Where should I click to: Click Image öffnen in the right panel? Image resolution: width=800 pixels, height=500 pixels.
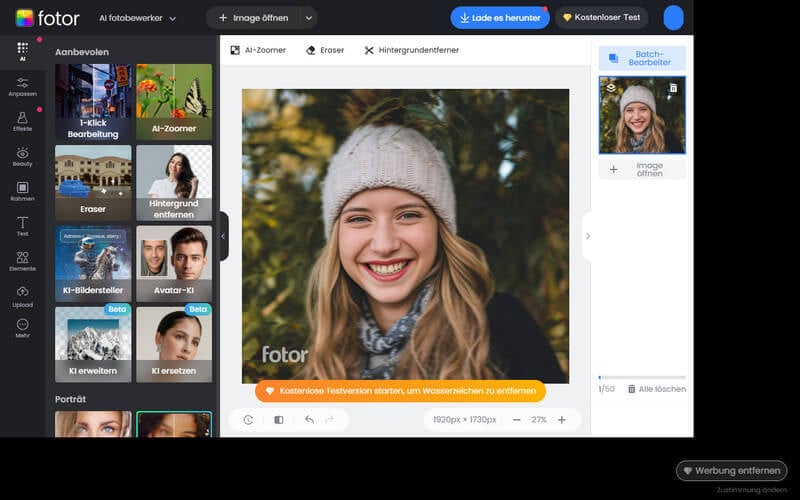click(x=642, y=169)
